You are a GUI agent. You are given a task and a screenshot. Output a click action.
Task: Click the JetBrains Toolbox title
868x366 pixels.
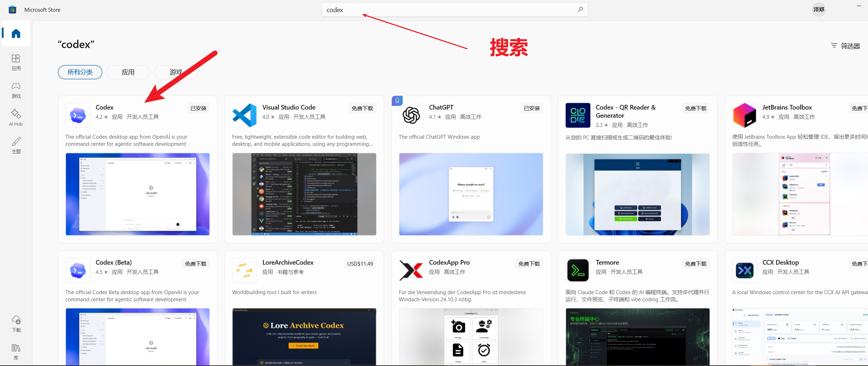pyautogui.click(x=787, y=107)
